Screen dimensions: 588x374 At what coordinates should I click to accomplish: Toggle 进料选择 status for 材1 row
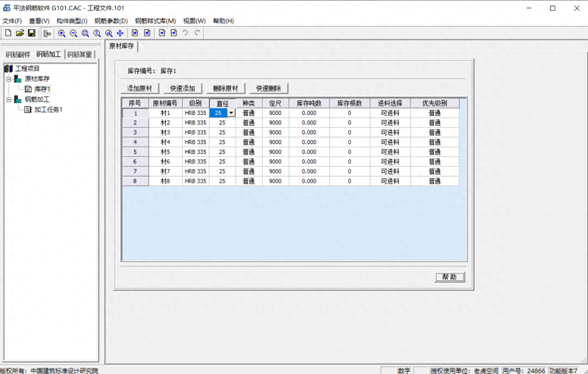tap(390, 112)
